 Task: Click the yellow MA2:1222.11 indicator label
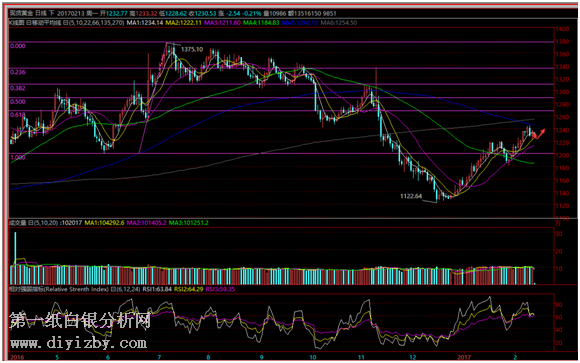183,23
